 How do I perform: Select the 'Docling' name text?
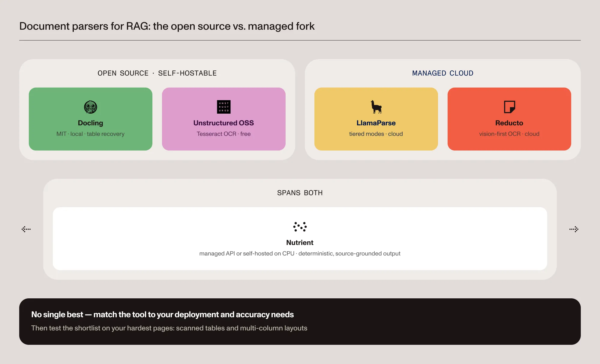coord(90,123)
